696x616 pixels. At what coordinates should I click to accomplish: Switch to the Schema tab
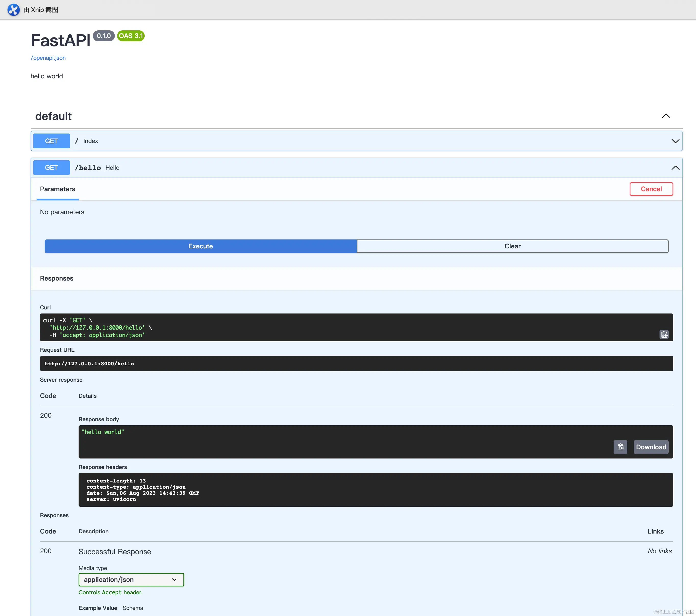[133, 608]
